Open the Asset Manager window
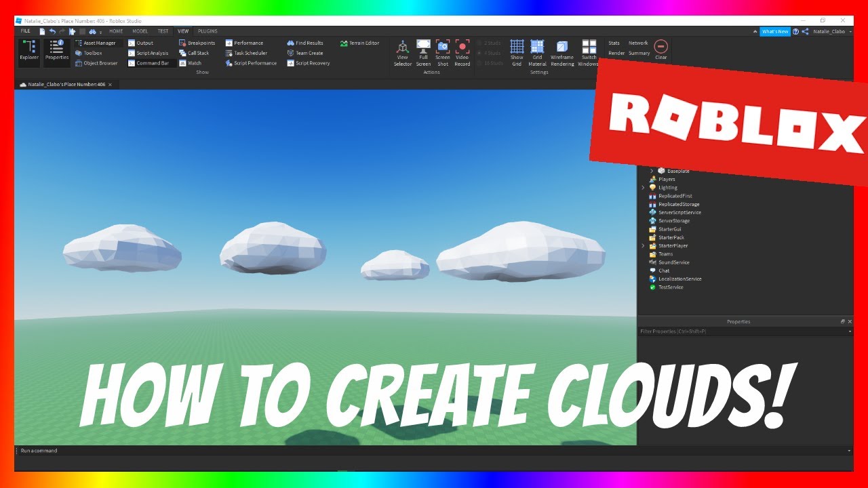 point(96,43)
